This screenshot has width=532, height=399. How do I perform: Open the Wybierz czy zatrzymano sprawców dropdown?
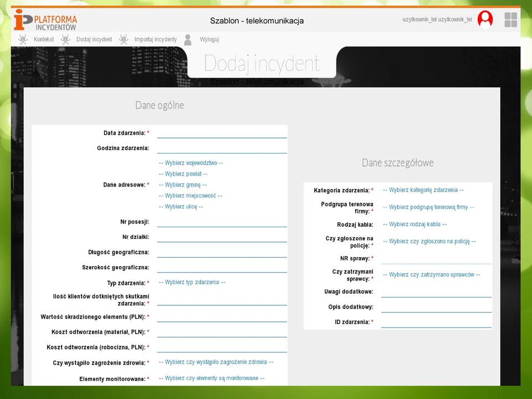(x=432, y=274)
